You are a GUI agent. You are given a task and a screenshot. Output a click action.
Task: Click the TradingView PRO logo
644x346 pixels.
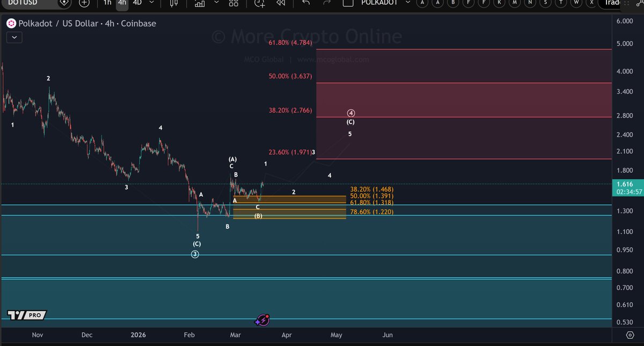point(27,315)
